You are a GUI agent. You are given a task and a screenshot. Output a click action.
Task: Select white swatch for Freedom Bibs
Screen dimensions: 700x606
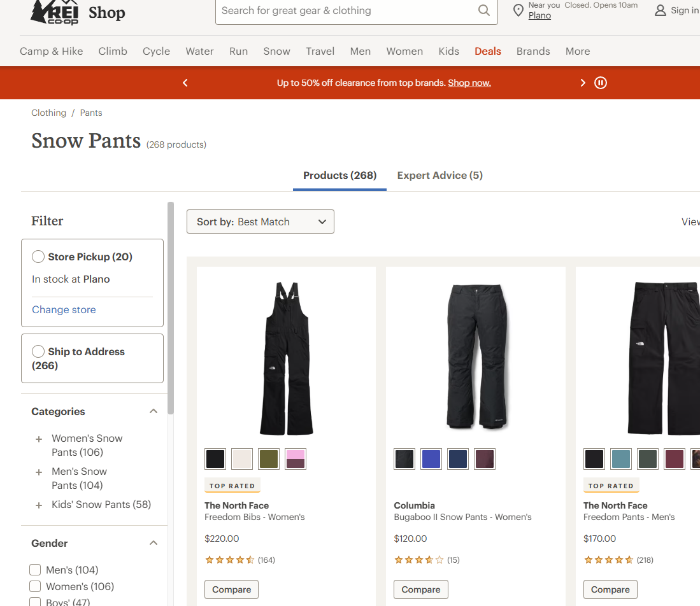point(242,459)
